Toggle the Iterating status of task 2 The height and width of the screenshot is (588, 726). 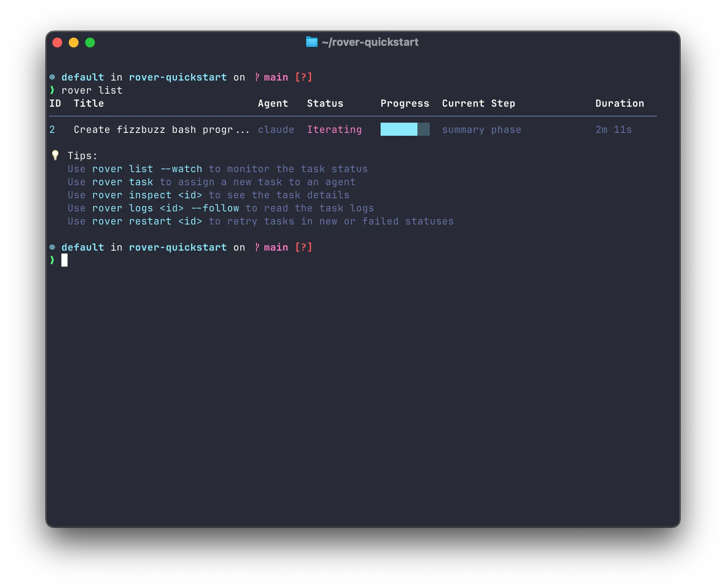(334, 130)
